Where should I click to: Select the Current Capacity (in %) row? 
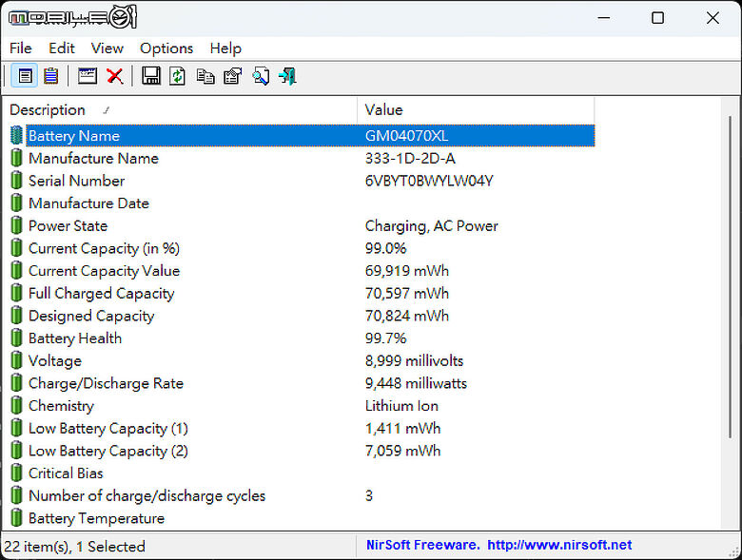(x=303, y=248)
